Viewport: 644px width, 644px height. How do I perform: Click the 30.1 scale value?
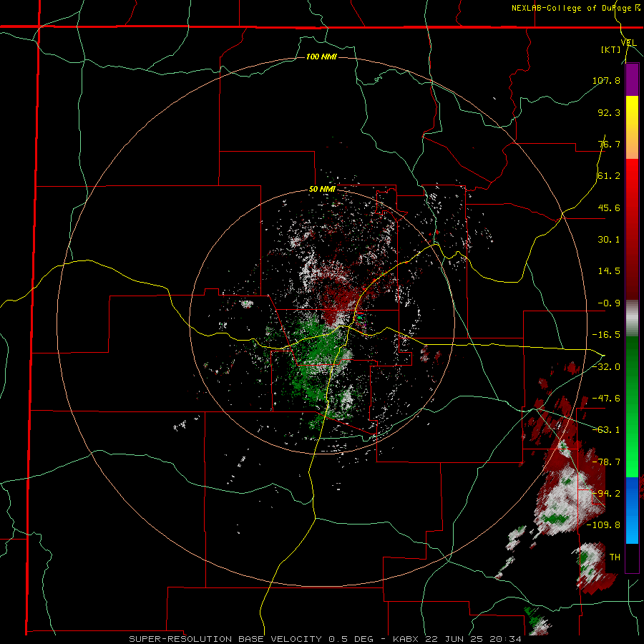609,240
